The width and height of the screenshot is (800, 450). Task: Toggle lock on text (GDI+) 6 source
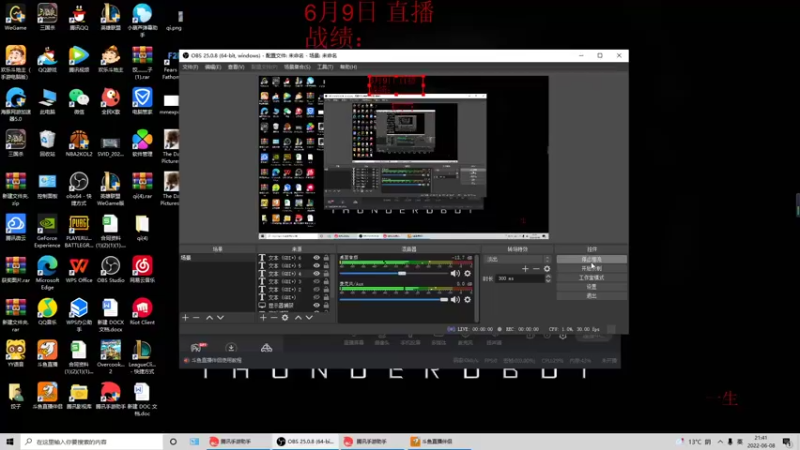click(326, 258)
